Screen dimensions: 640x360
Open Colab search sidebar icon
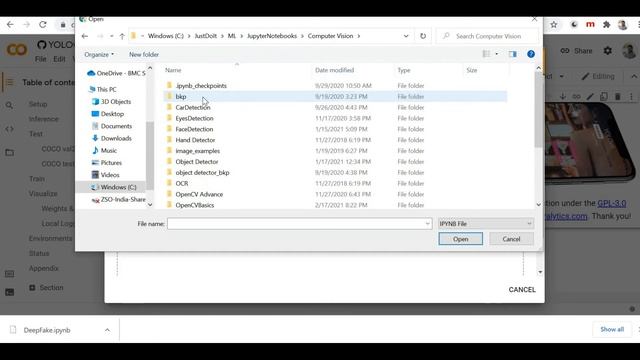click(9, 105)
